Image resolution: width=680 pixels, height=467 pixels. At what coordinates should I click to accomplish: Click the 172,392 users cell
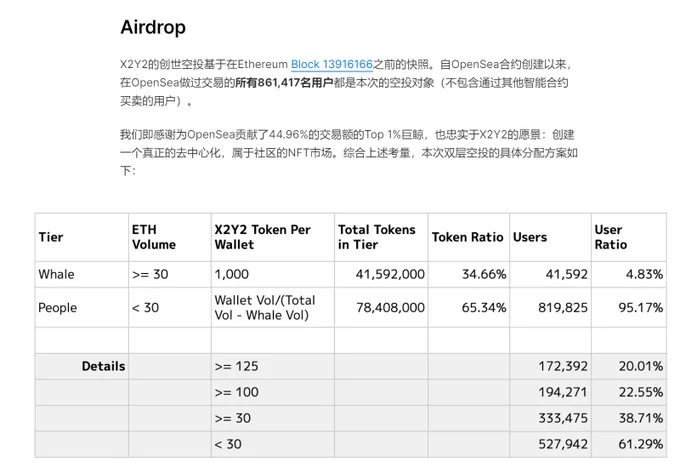(550, 366)
